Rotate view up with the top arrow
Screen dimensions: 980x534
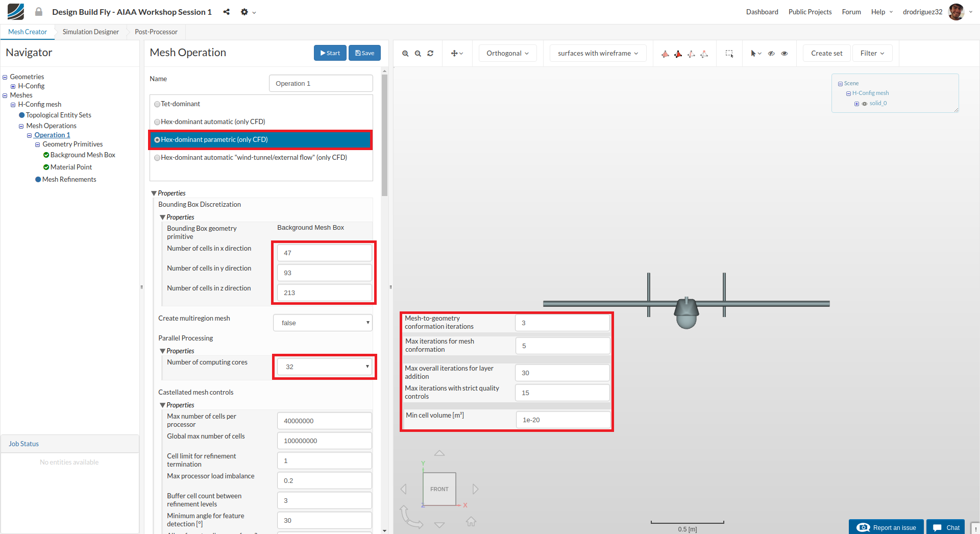[x=439, y=453]
